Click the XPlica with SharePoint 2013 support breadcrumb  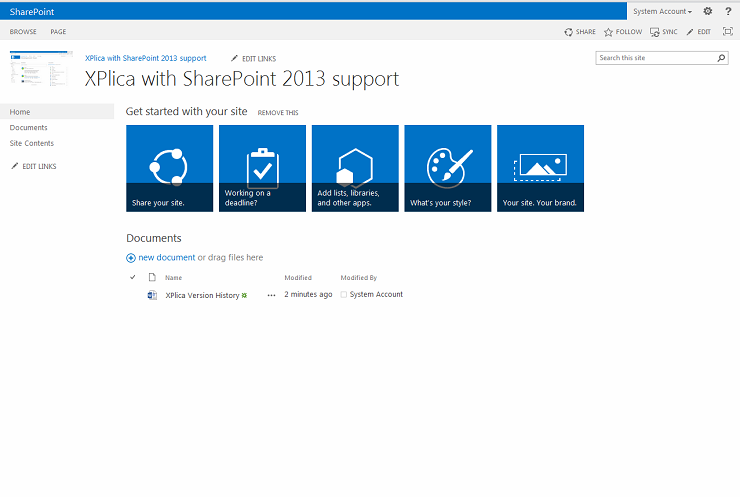pos(145,58)
